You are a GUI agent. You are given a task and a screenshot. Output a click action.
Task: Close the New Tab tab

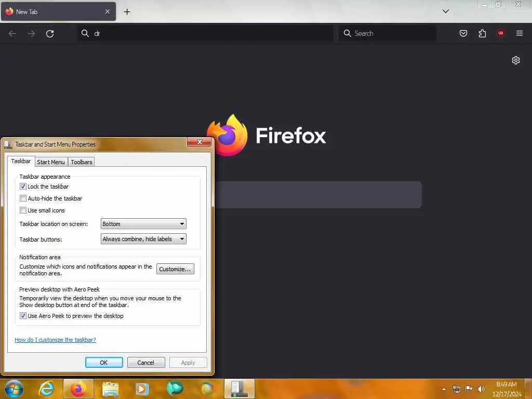(x=108, y=11)
